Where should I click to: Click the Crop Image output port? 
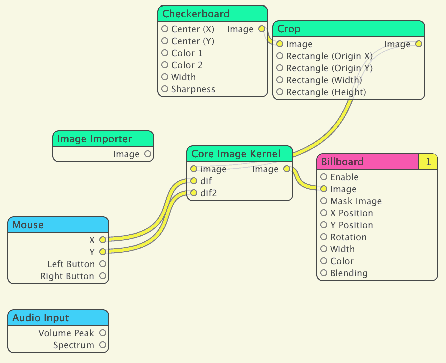click(x=419, y=44)
